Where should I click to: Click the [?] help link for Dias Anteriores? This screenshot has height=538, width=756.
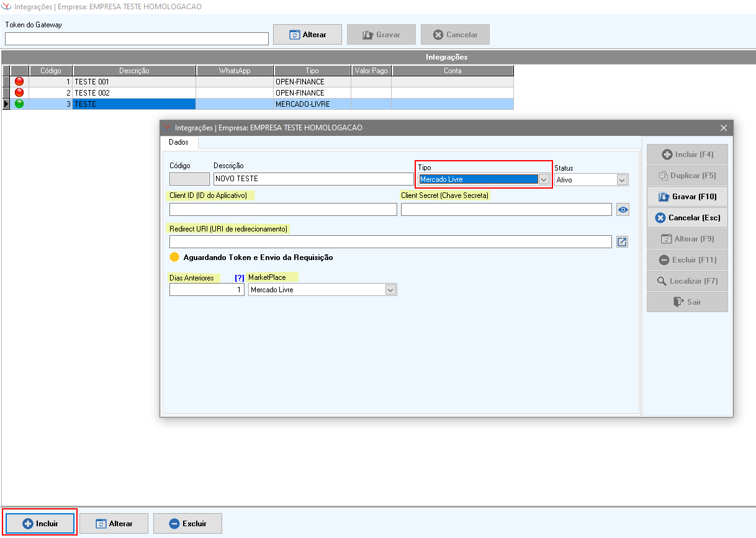tap(240, 278)
